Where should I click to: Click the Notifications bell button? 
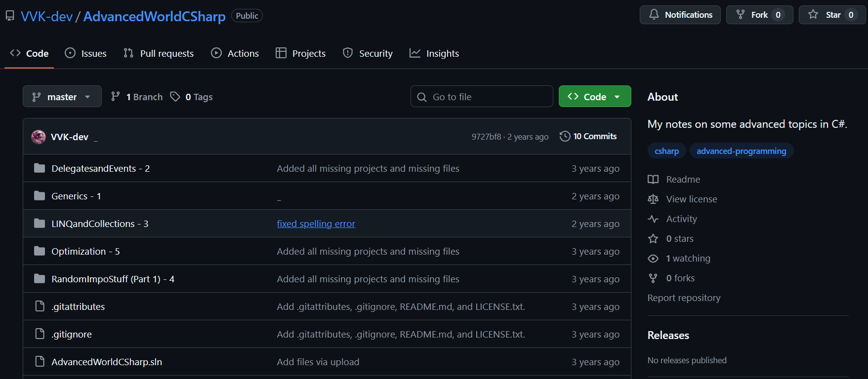pyautogui.click(x=680, y=15)
